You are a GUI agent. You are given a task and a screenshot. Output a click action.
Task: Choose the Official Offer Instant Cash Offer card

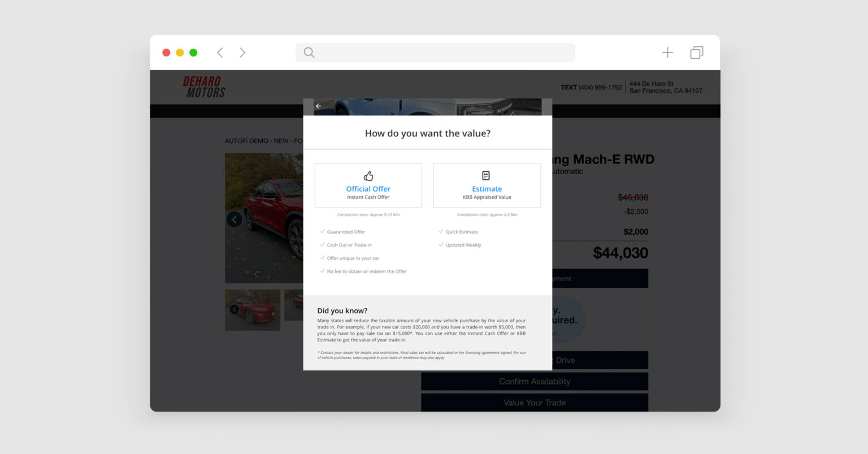[368, 185]
